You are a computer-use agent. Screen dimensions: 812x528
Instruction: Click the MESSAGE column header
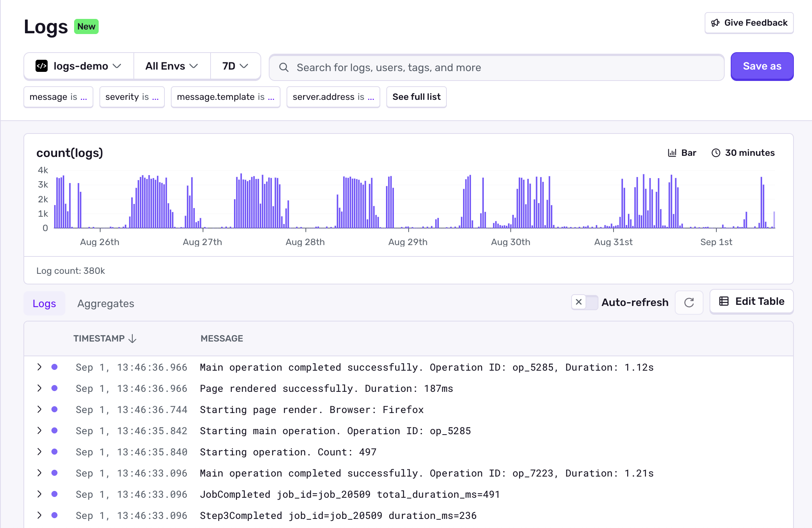tap(222, 339)
